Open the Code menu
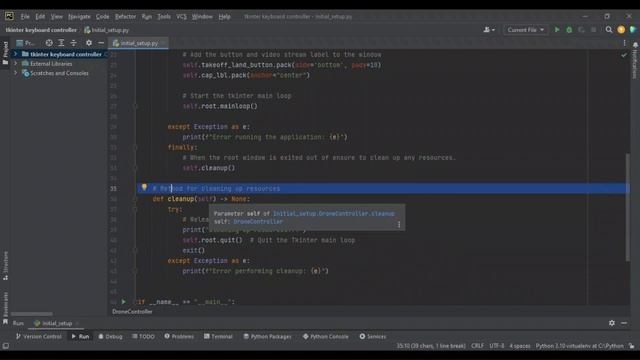This screenshot has width=640, height=360. click(x=102, y=17)
